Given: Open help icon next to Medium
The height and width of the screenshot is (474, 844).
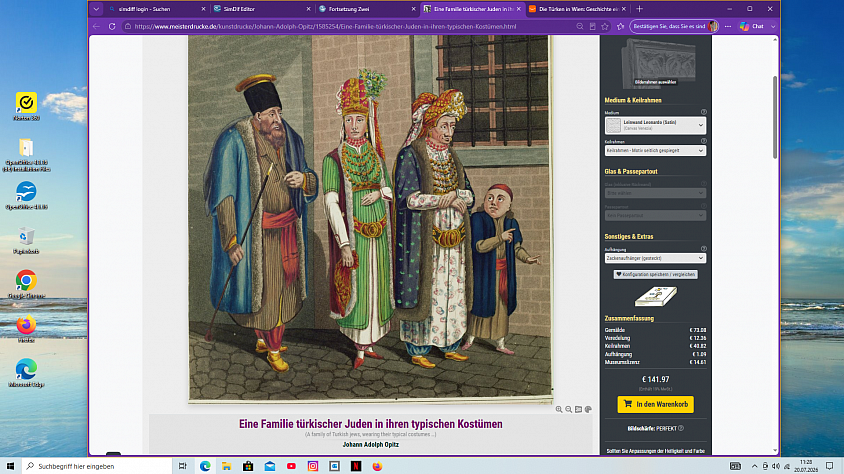Looking at the screenshot, I should (x=703, y=112).
